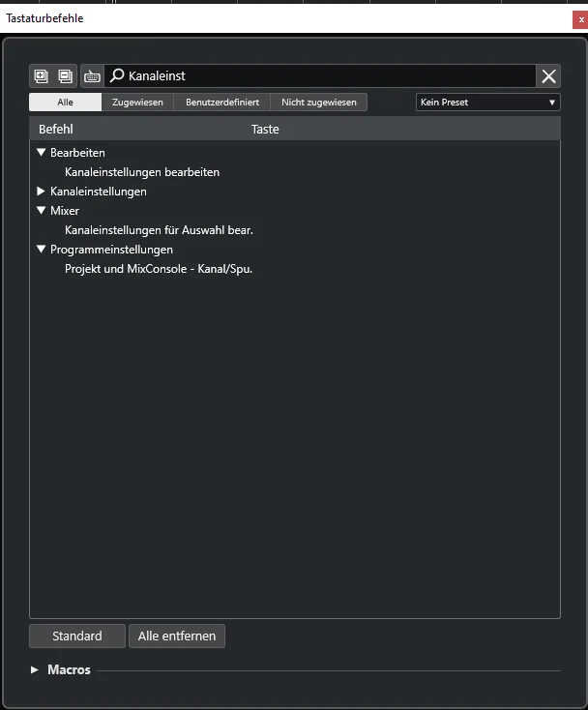Show Benutzerdefiniert key commands
Viewport: 588px width, 710px height.
point(222,103)
